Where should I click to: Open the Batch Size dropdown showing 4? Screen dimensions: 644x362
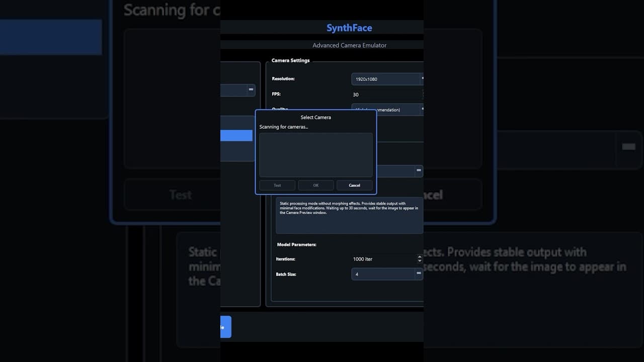pos(387,274)
